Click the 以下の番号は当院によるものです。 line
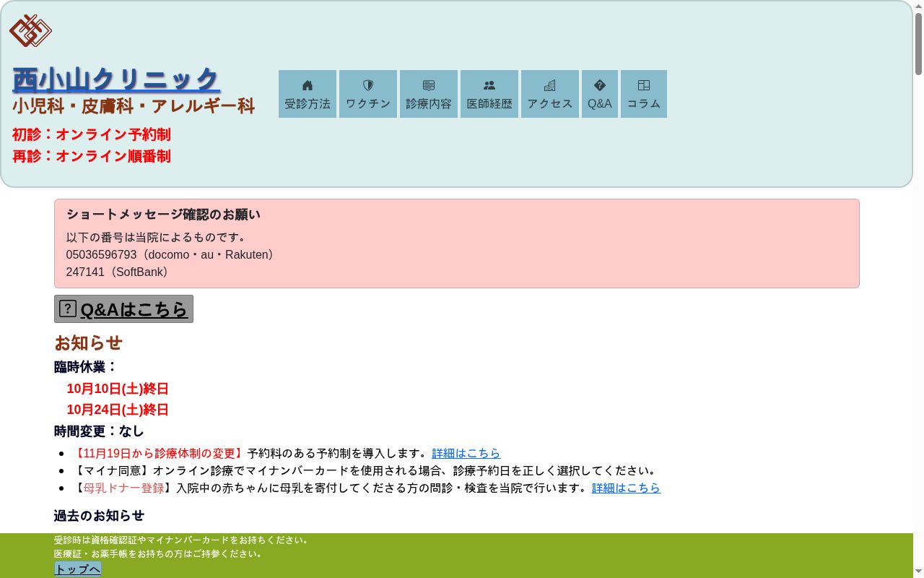The image size is (924, 578). 157,237
